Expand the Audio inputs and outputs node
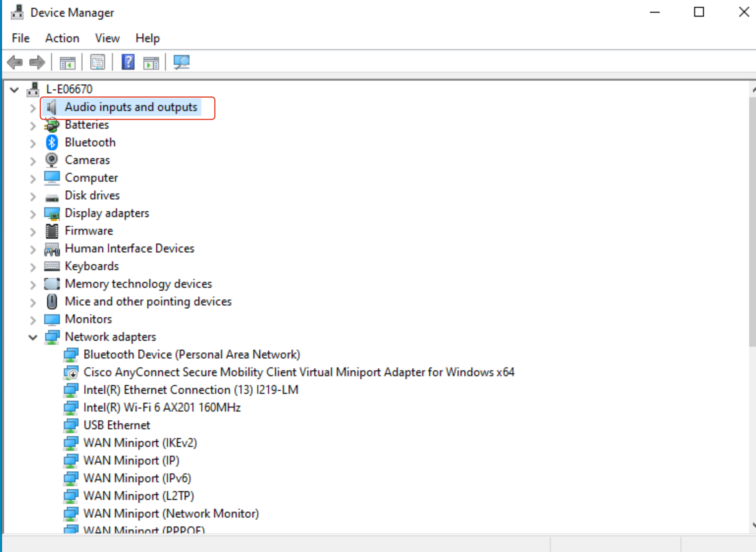Viewport: 756px width, 552px height. tap(33, 108)
